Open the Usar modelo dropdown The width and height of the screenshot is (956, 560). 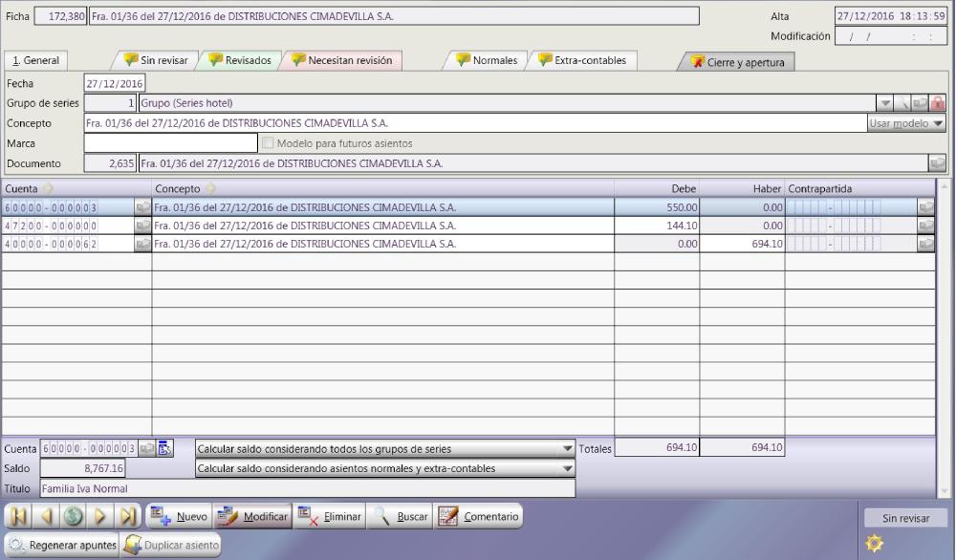tap(905, 123)
